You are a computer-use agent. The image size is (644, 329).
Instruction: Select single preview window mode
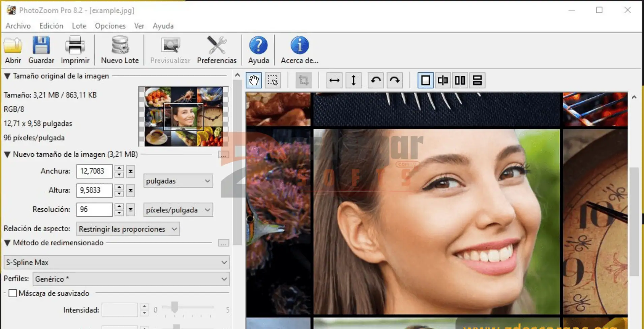click(x=425, y=80)
